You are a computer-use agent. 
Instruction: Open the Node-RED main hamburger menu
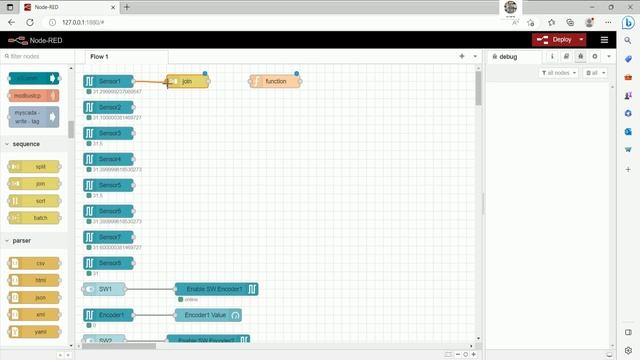604,40
